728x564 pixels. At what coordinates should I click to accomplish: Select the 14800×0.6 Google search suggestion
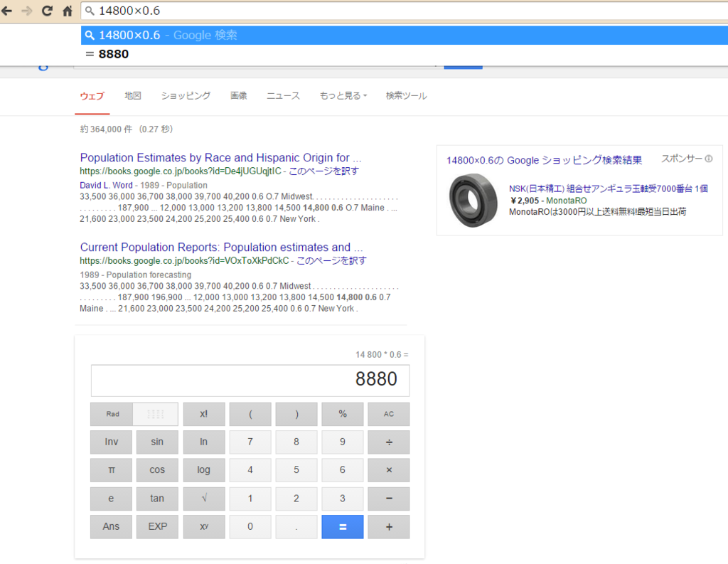[405, 36]
